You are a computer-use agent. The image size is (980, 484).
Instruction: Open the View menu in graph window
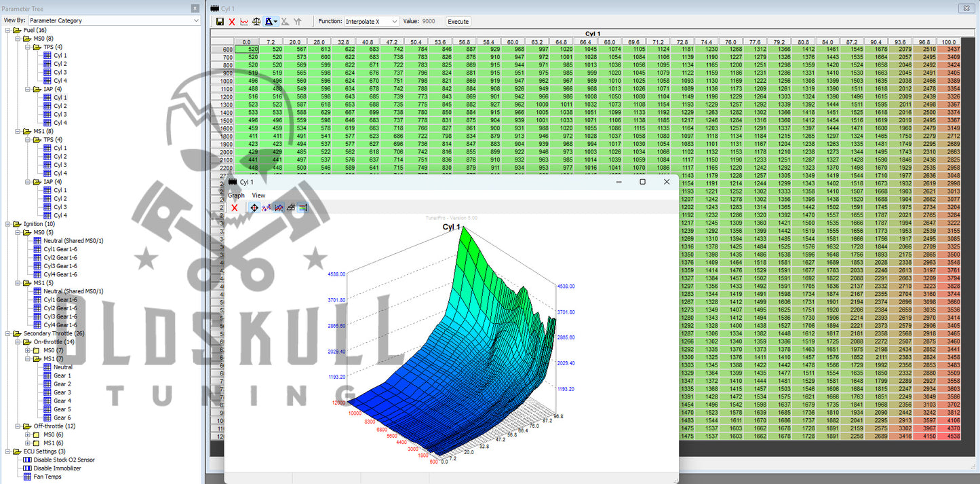coord(258,195)
